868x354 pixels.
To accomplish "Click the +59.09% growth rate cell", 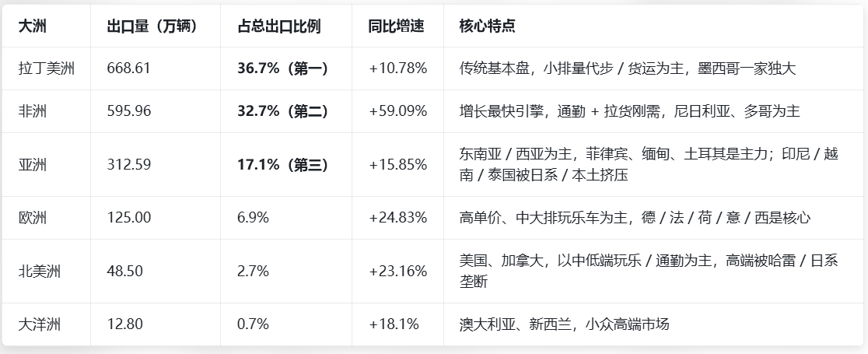I will point(397,111).
